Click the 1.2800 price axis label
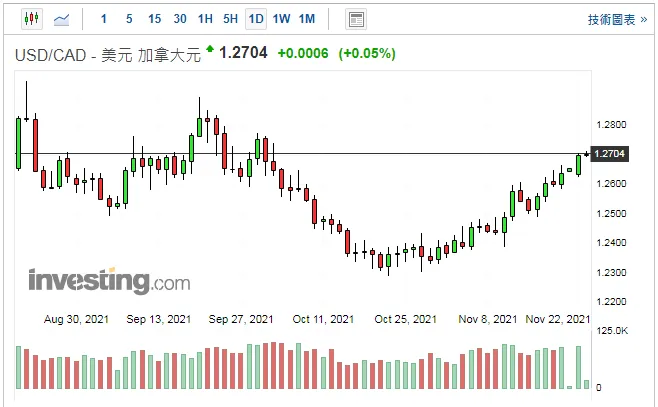 tap(611, 125)
